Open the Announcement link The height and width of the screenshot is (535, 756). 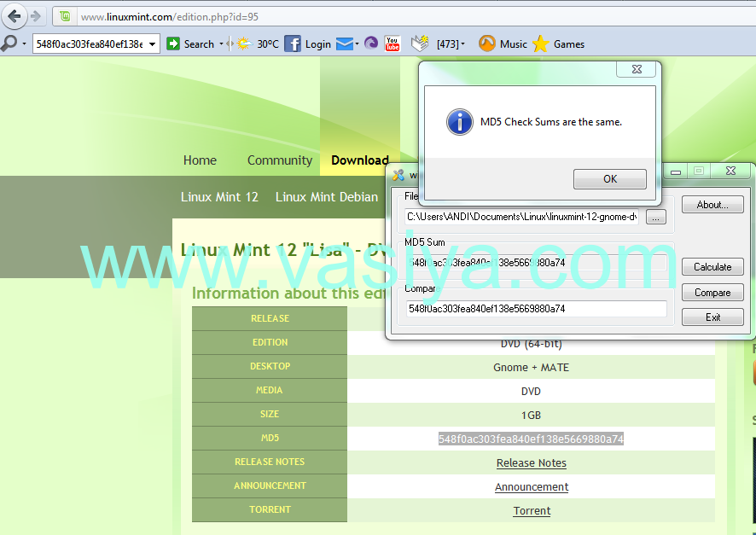pyautogui.click(x=532, y=487)
